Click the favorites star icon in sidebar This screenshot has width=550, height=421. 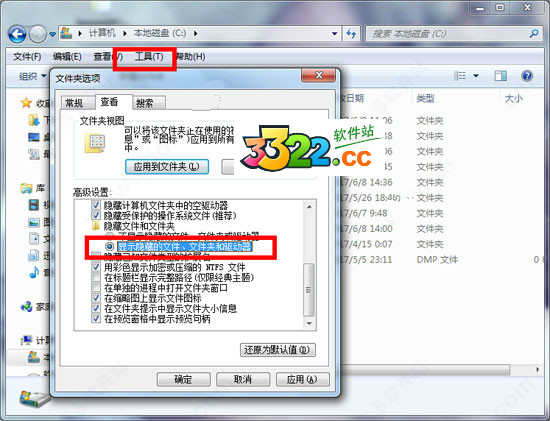point(26,103)
